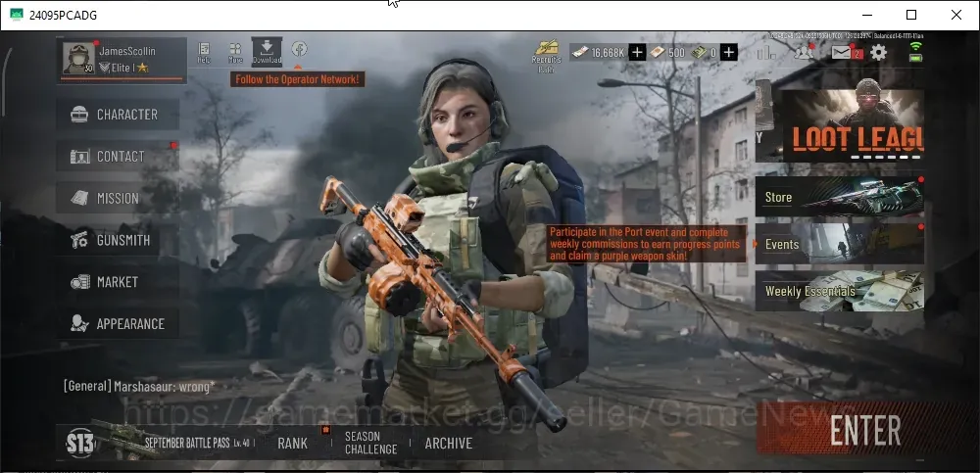
Task: Click the Download icon button
Action: [x=267, y=52]
